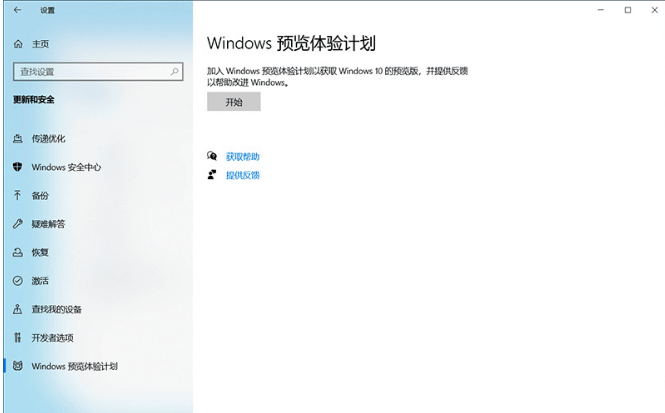
Task: Open the 备份 backup section
Action: click(40, 195)
